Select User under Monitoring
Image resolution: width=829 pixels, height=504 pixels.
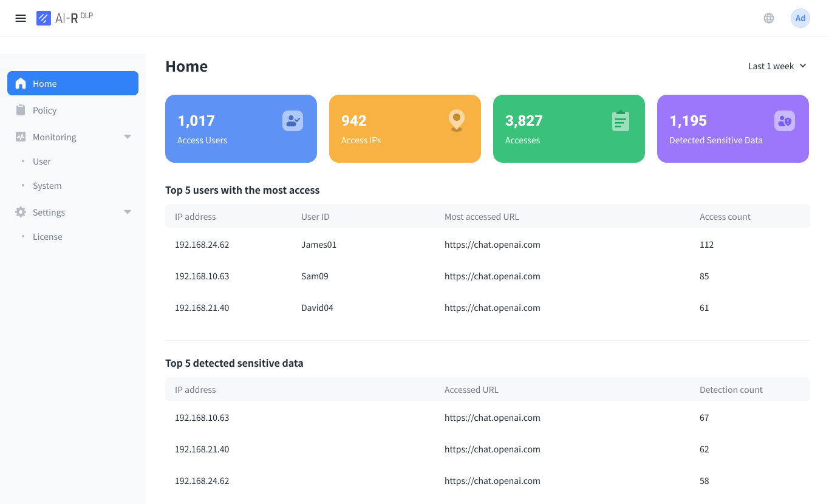click(41, 161)
